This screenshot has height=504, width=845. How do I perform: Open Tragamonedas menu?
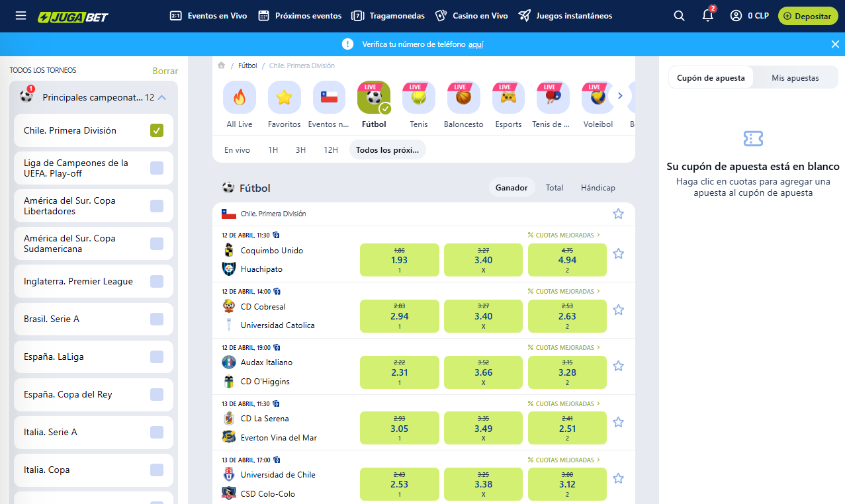point(388,16)
